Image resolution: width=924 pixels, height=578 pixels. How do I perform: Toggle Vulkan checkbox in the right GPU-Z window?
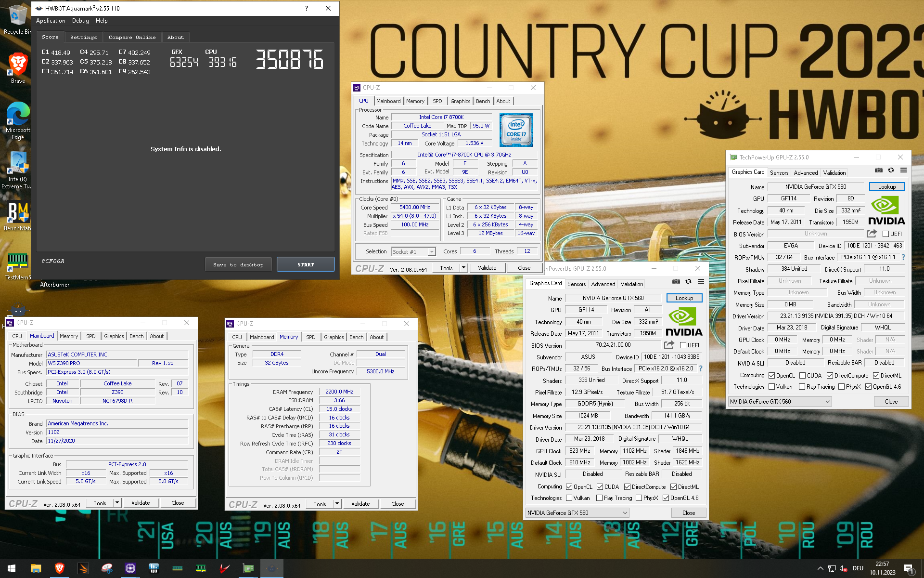(x=772, y=386)
